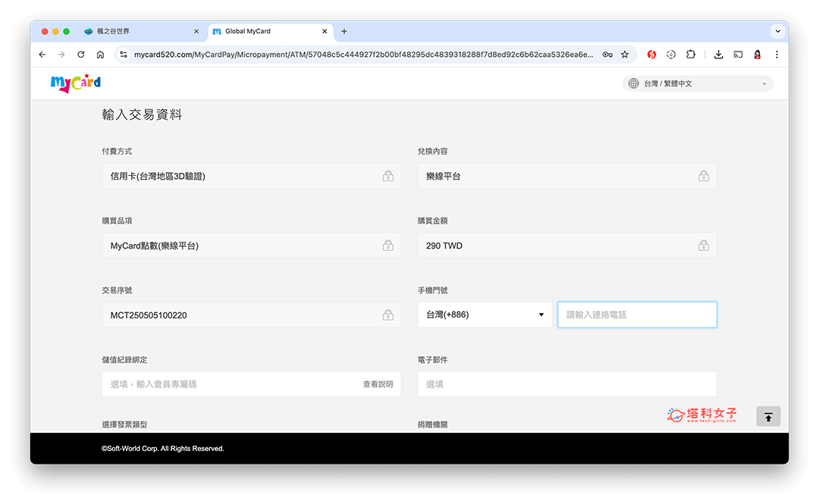Click the lock icon in 付費方式 field
Image resolution: width=819 pixels, height=504 pixels.
pyautogui.click(x=388, y=176)
